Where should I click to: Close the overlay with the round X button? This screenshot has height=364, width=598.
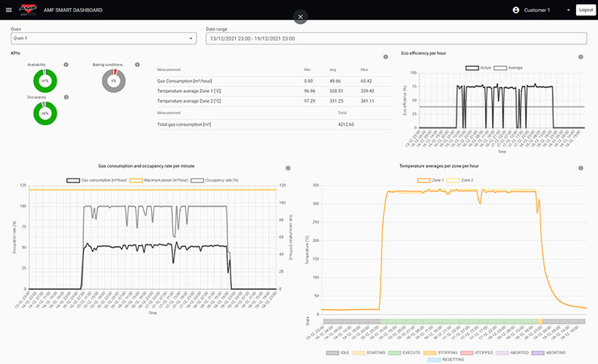coord(300,17)
